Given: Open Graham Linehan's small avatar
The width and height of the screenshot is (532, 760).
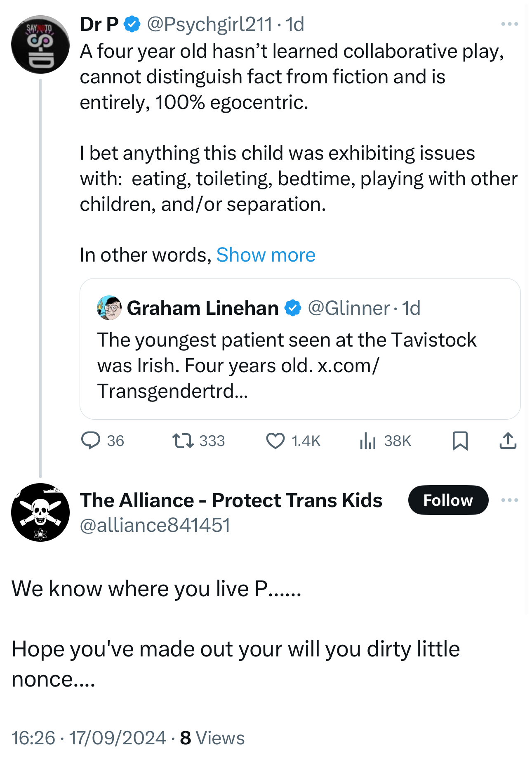Looking at the screenshot, I should tap(109, 308).
